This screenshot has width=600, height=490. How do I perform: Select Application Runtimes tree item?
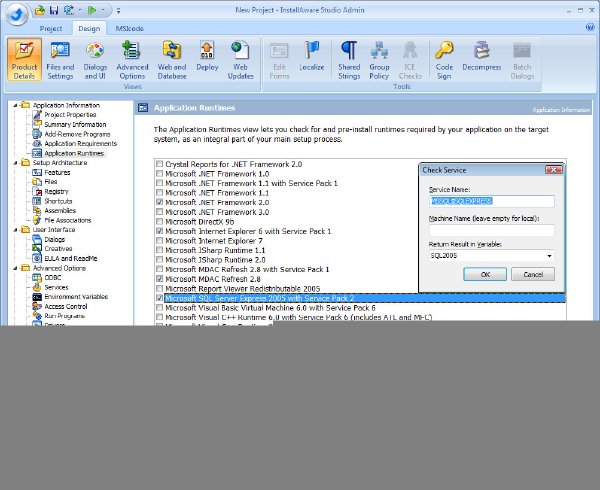tap(74, 153)
